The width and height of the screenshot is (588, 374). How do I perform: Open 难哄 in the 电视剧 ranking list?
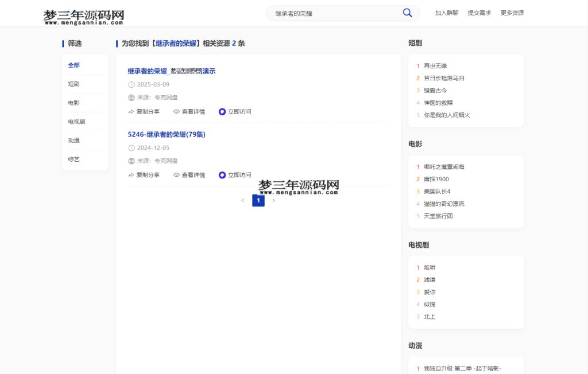(x=430, y=267)
